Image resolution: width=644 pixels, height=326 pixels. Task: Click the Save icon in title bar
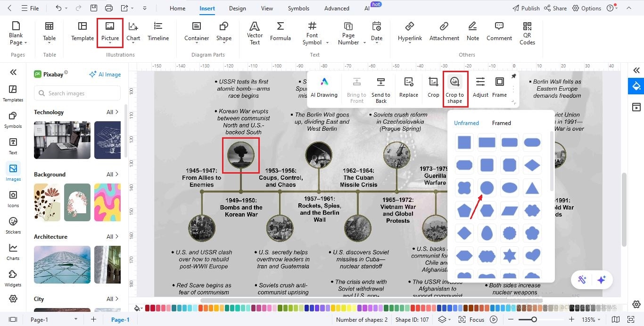94,8
